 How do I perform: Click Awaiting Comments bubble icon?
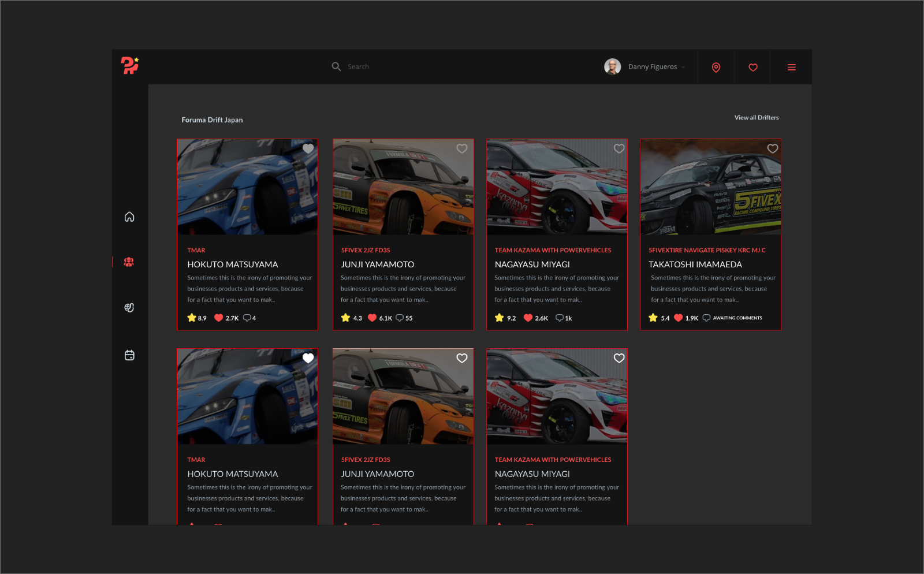(706, 318)
